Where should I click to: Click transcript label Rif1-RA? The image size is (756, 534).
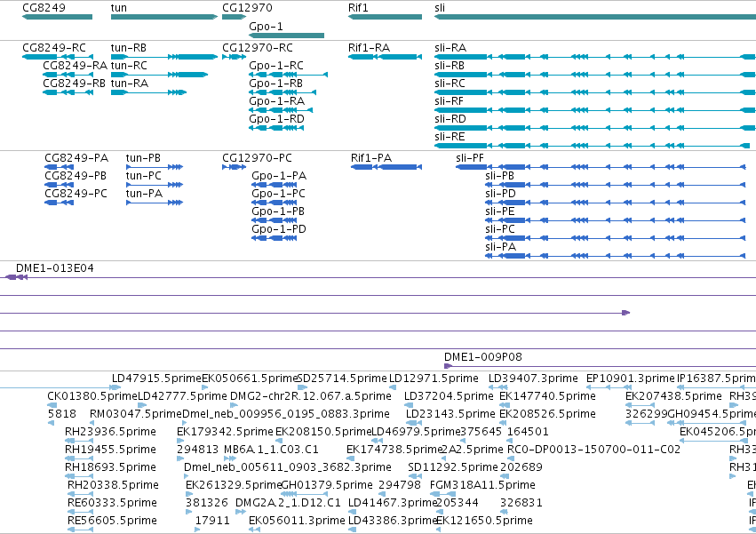(x=369, y=48)
